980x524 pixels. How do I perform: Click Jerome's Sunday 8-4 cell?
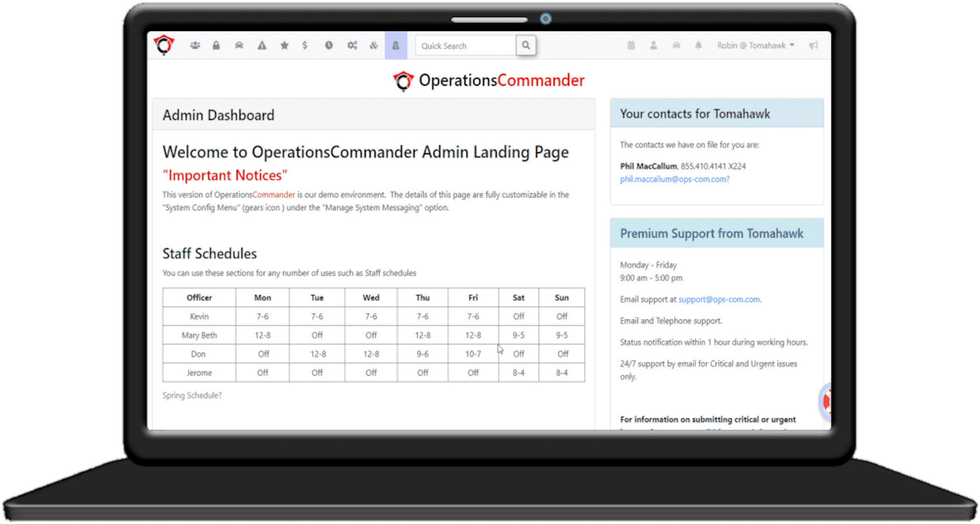click(562, 372)
